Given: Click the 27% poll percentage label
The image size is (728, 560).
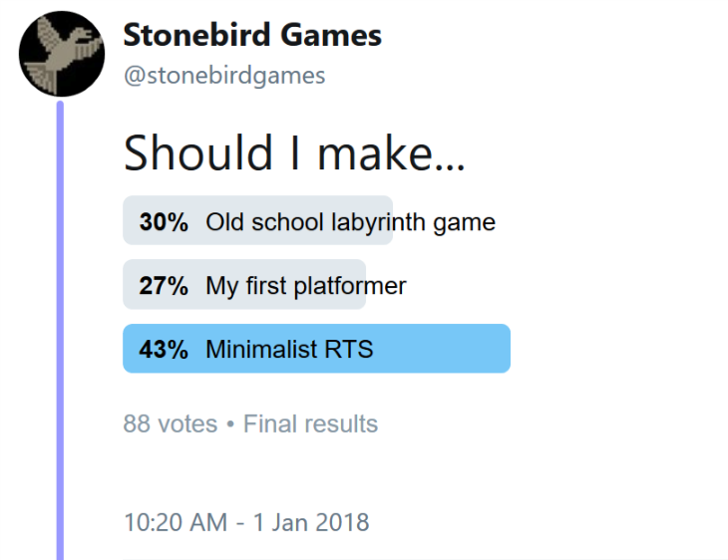Looking at the screenshot, I should click(164, 285).
